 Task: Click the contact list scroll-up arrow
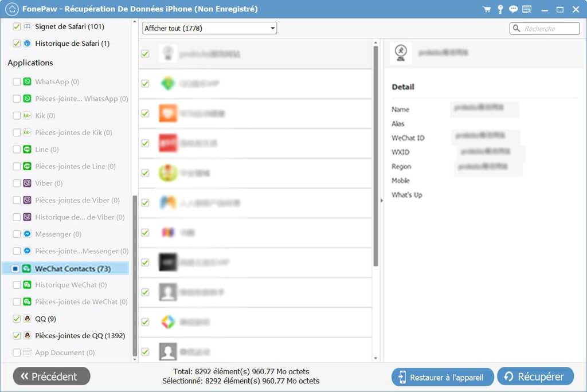(x=375, y=42)
